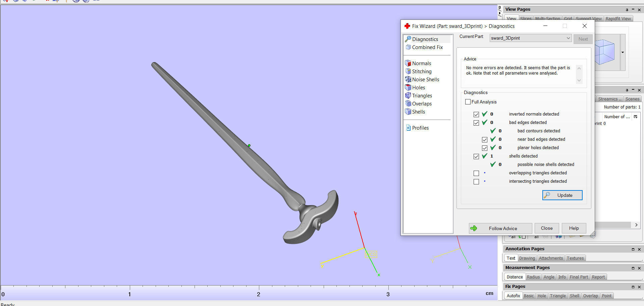The height and width of the screenshot is (306, 644).
Task: Collapse the View Pages panel with minimize icon
Action: tap(633, 10)
